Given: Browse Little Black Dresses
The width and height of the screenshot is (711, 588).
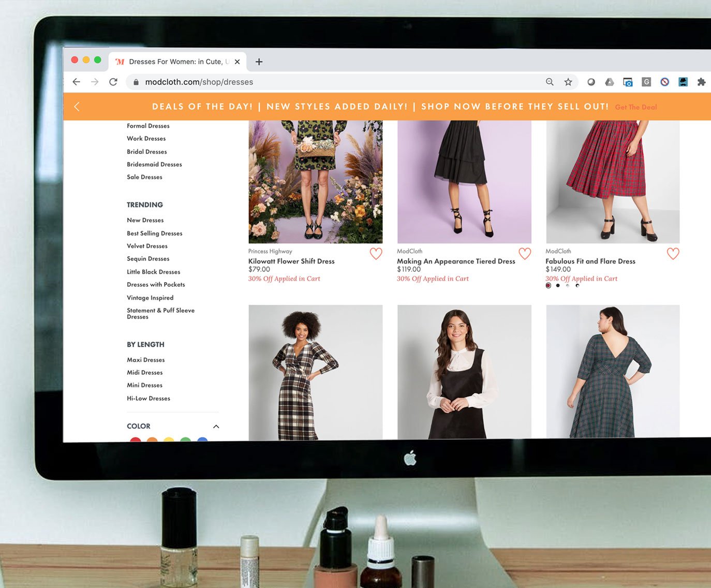Looking at the screenshot, I should point(154,272).
